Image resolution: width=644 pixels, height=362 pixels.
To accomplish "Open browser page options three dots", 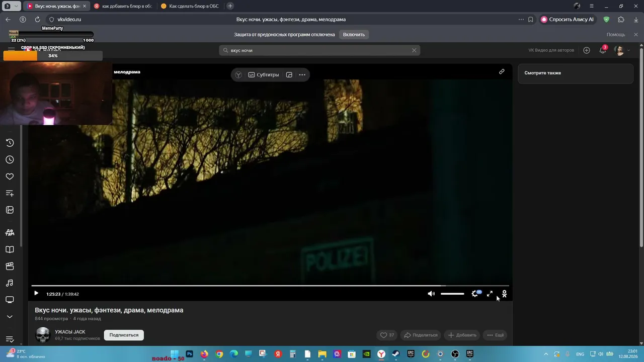I will [x=521, y=19].
